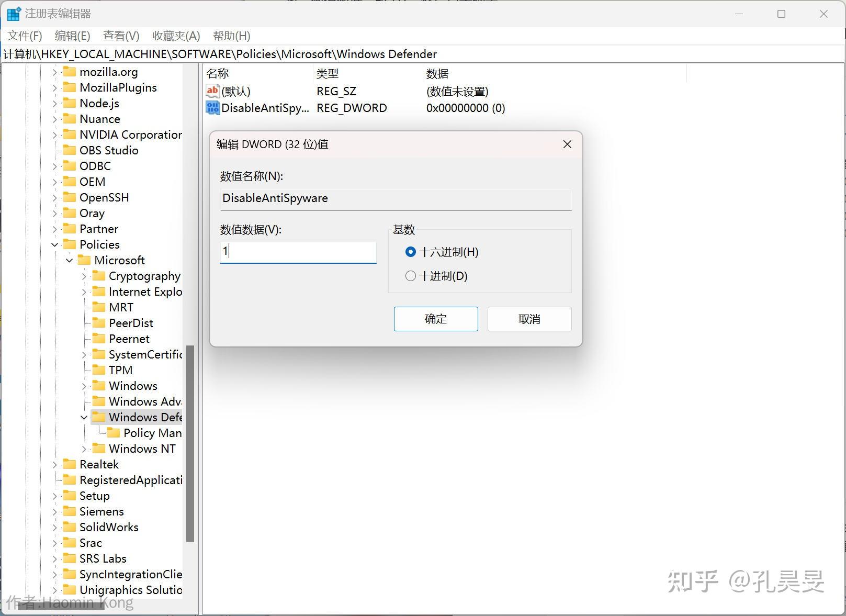
Task: Select the 十进制 base option
Action: [x=410, y=276]
